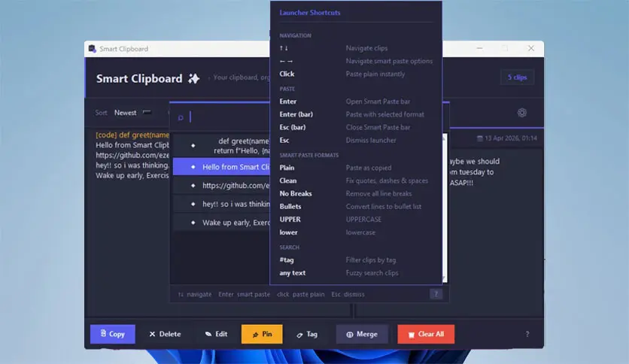629x364 pixels.
Task: Click the Clean format entry in shortcuts
Action: click(288, 180)
